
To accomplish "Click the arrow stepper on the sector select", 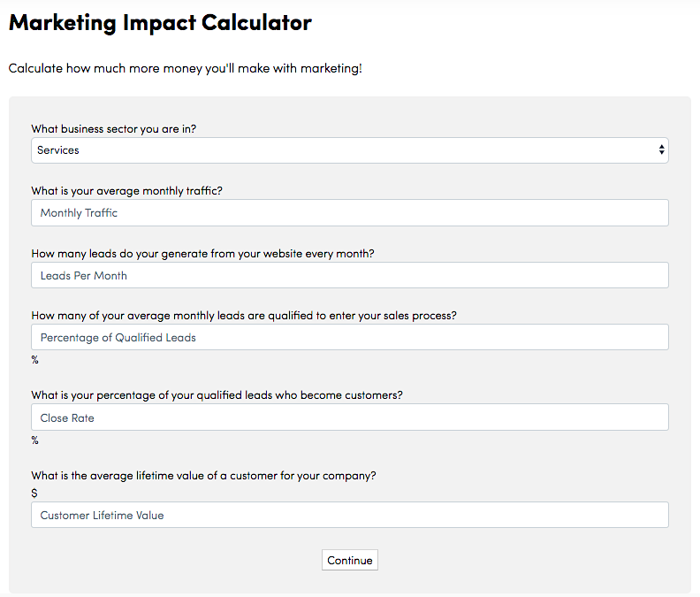I will [x=661, y=150].
